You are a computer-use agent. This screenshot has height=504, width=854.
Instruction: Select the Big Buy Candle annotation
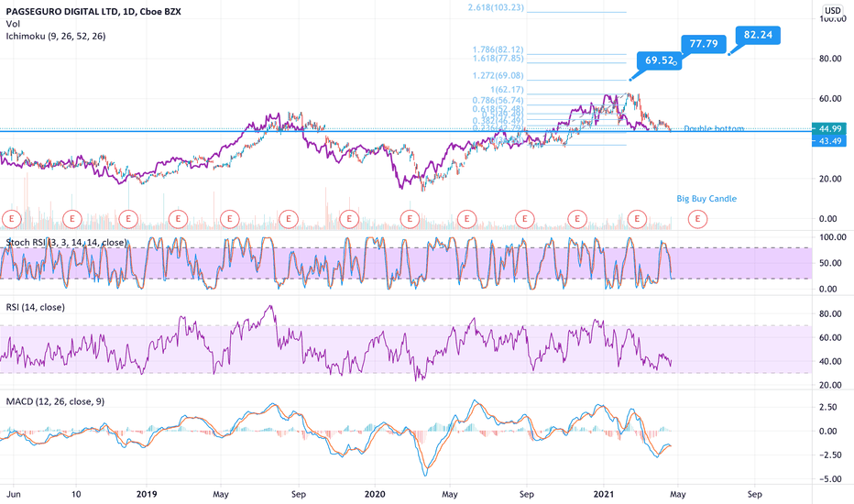point(706,199)
